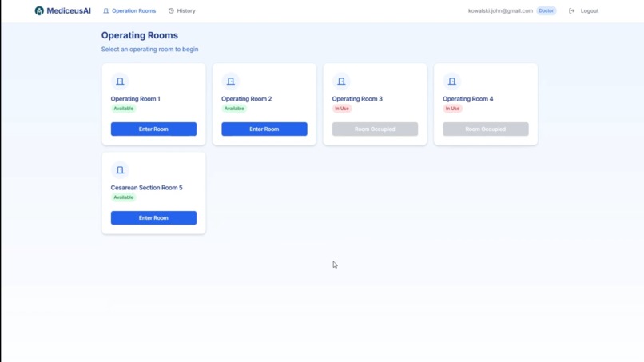Click the Cesarean Section Room 5 title
The width and height of the screenshot is (644, 362).
(147, 187)
